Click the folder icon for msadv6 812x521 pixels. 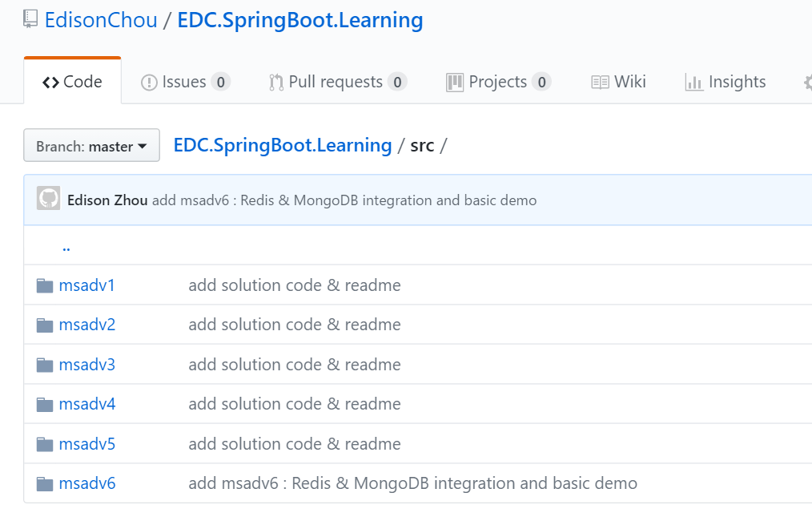(45, 483)
